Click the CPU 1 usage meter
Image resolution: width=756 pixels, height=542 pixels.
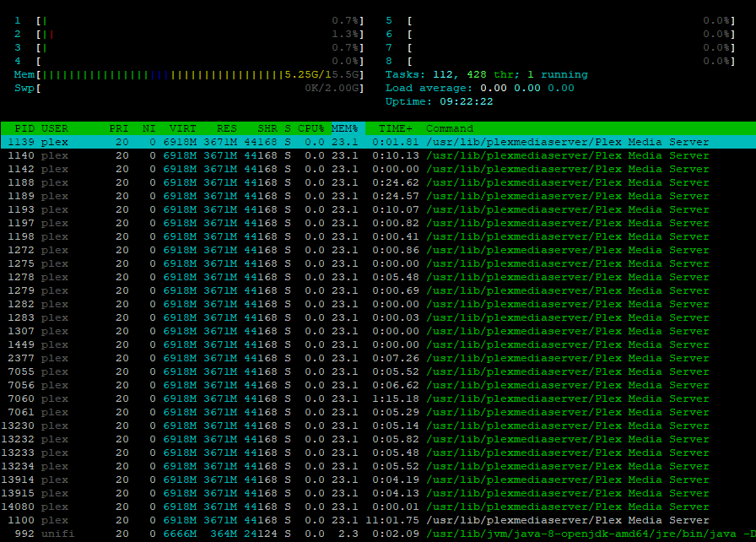(189, 20)
